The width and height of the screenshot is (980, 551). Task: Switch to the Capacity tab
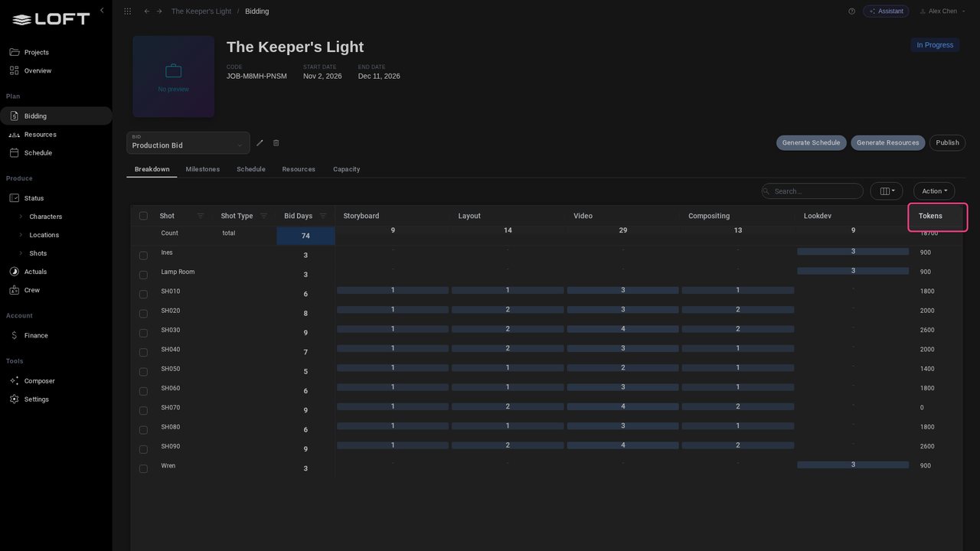tap(346, 169)
